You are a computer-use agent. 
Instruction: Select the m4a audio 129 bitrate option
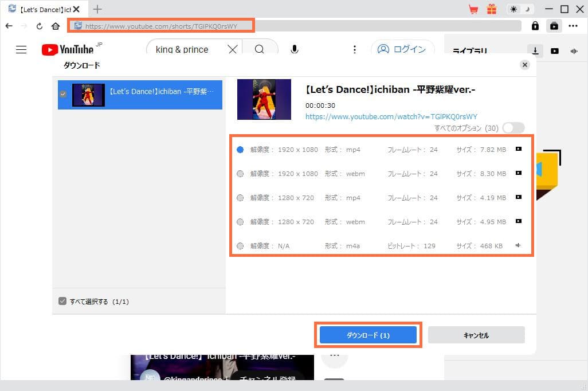click(240, 246)
